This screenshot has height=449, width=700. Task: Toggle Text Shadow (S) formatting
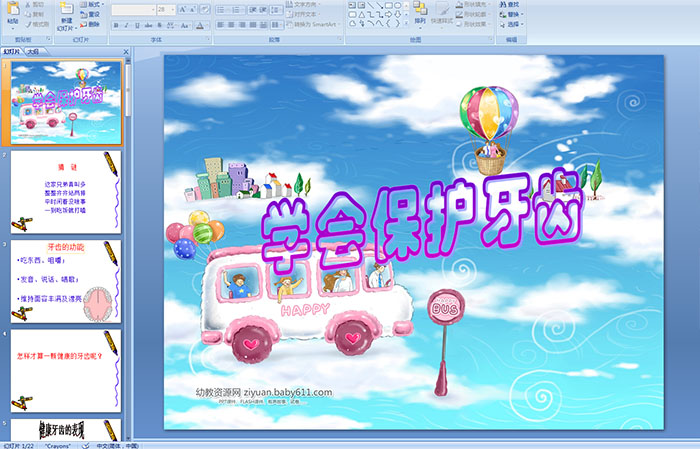159,25
